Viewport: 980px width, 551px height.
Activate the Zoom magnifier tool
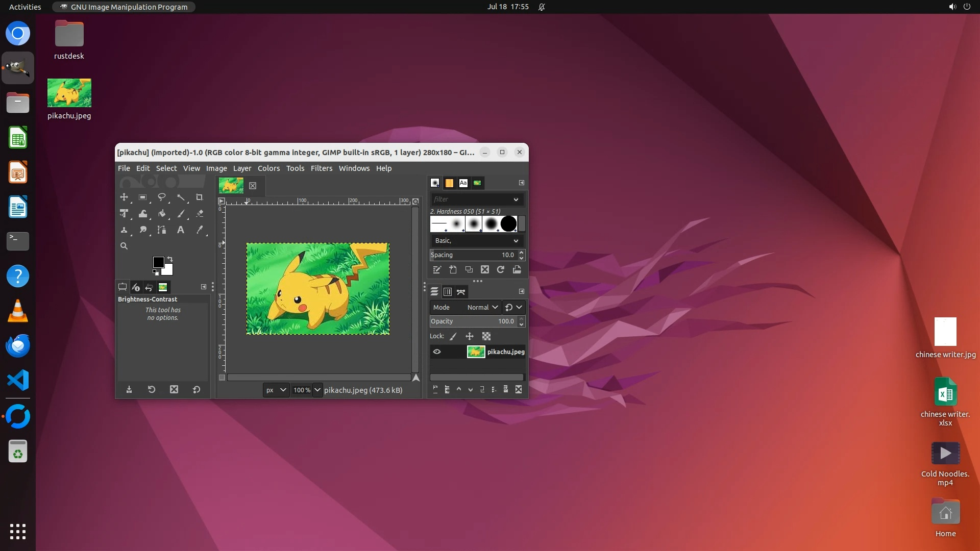(124, 246)
